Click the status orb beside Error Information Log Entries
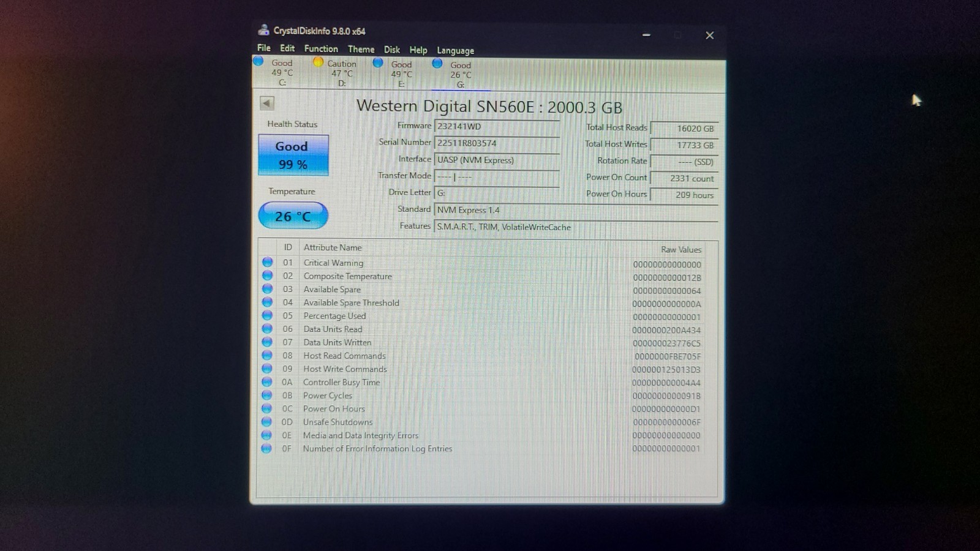This screenshot has height=551, width=980. tap(266, 448)
